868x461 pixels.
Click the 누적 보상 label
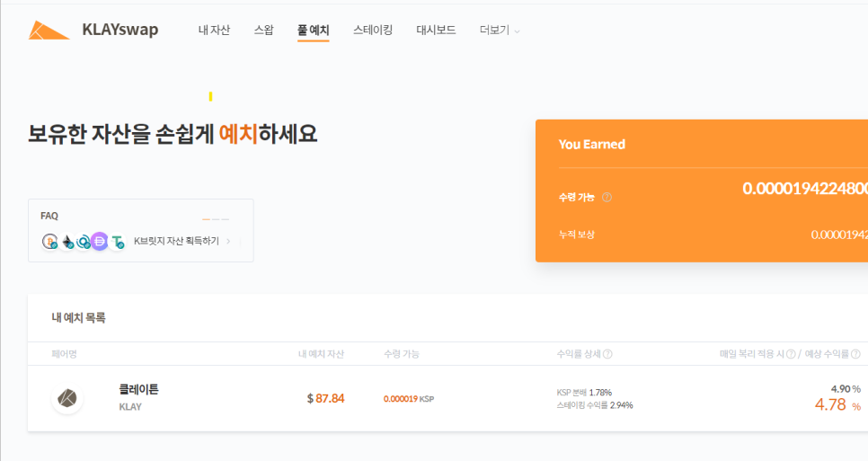point(576,235)
